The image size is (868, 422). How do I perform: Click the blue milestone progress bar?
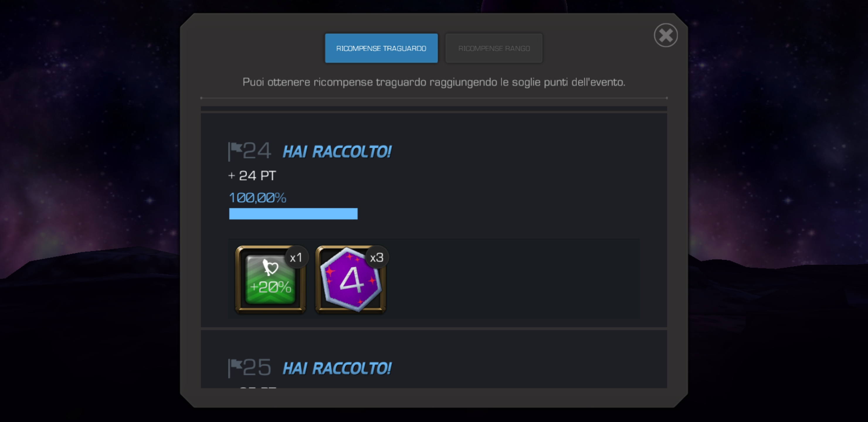point(293,214)
